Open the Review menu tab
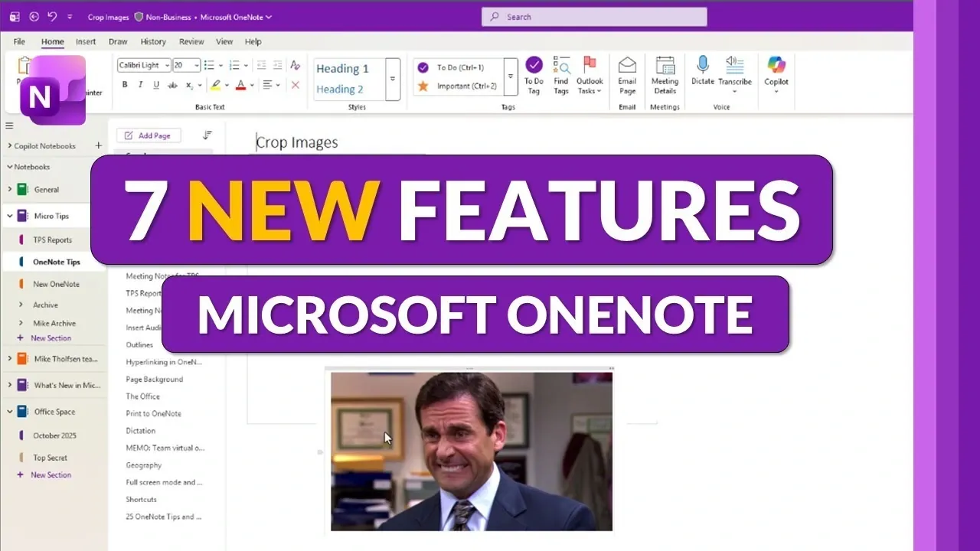The height and width of the screenshot is (551, 980). pos(191,41)
